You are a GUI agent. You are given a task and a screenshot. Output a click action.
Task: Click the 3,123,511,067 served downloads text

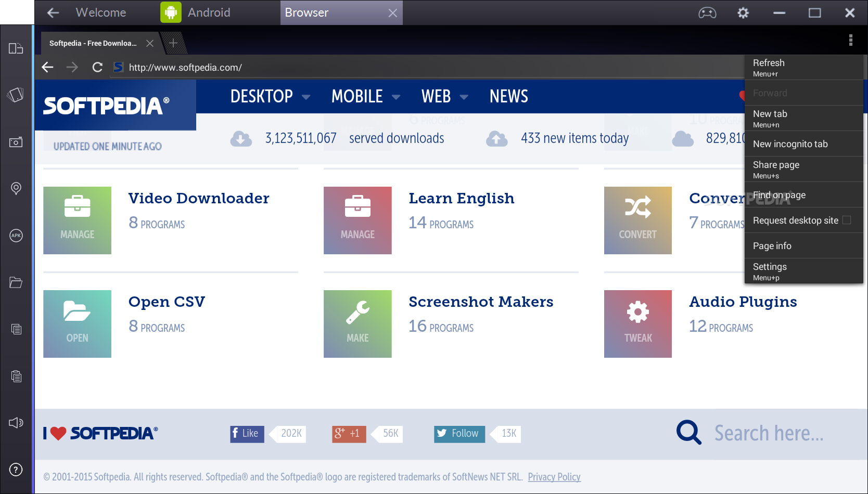coord(354,138)
